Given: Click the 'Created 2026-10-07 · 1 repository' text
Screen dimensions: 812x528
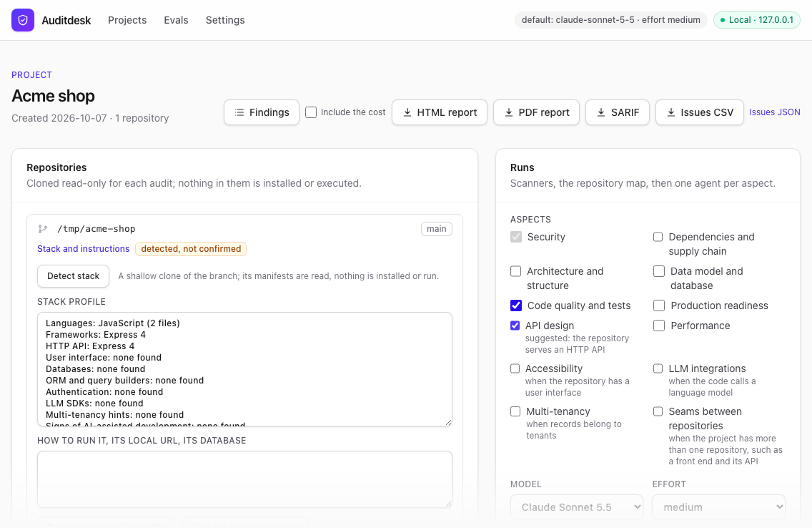Looking at the screenshot, I should [x=90, y=118].
